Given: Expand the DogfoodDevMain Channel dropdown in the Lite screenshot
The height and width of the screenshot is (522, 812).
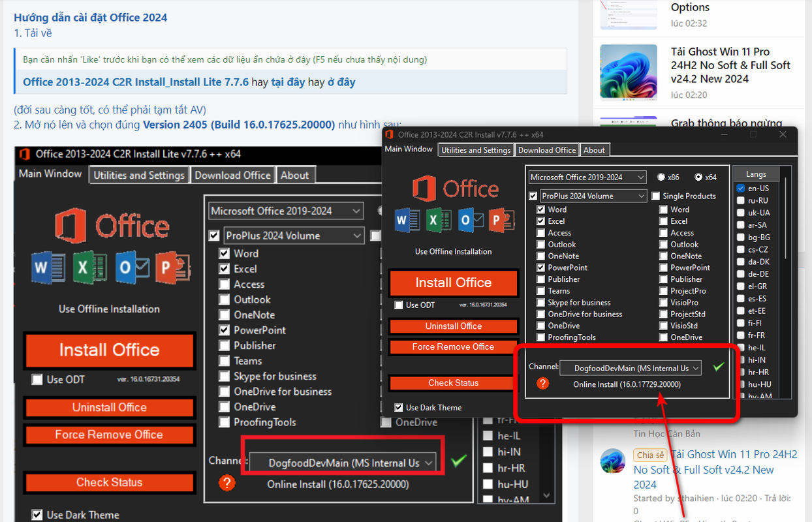Looking at the screenshot, I should [343, 463].
